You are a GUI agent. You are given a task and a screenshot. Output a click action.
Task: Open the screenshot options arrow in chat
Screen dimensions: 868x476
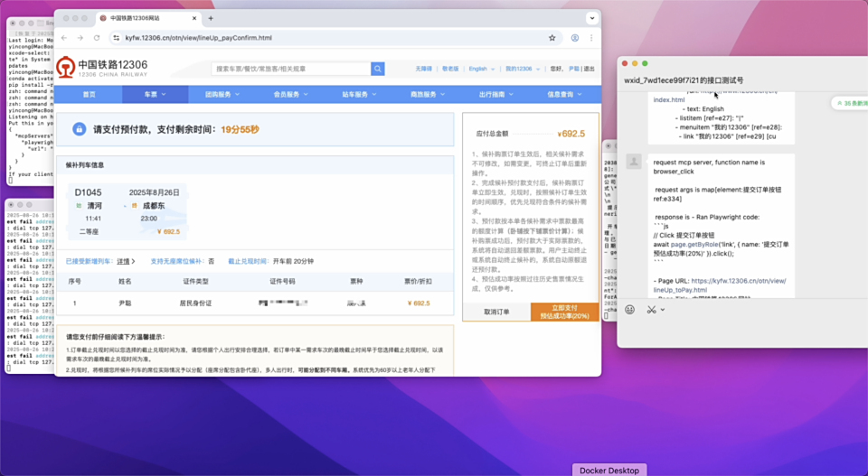(x=663, y=310)
